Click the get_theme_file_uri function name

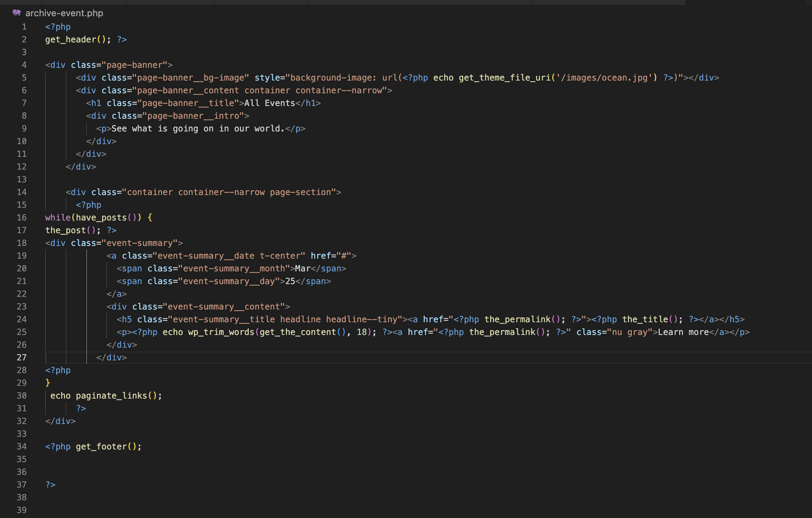coord(505,77)
